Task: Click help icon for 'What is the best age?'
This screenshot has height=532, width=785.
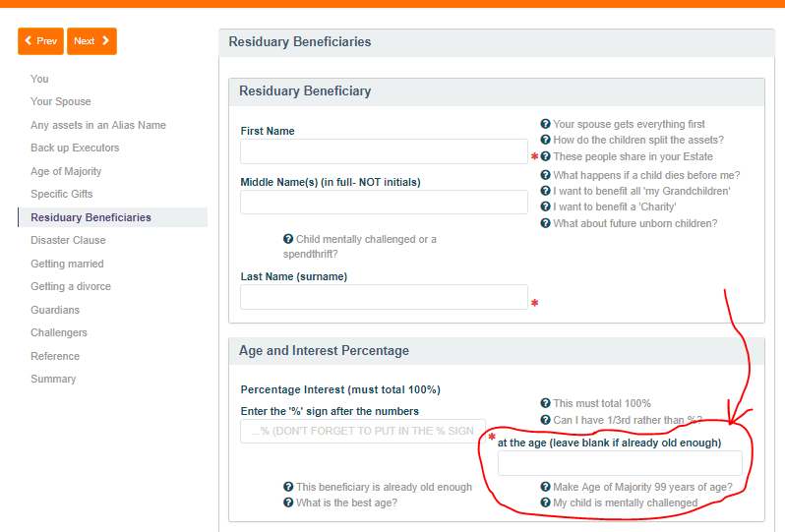Action: (x=288, y=502)
